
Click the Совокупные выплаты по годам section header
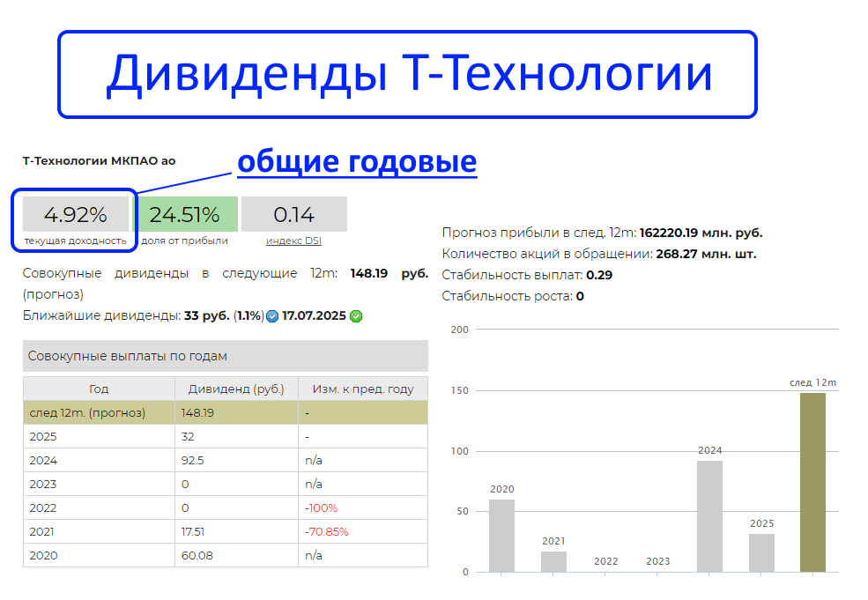[x=226, y=356]
